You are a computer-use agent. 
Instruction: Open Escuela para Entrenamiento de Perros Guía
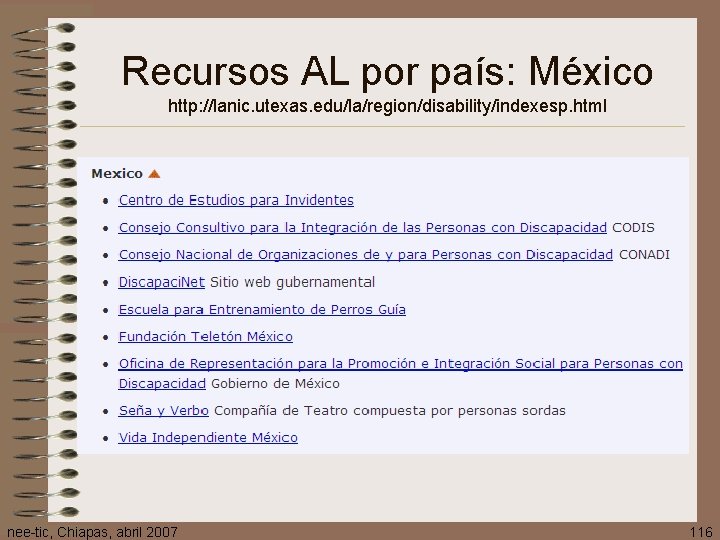tap(262, 309)
